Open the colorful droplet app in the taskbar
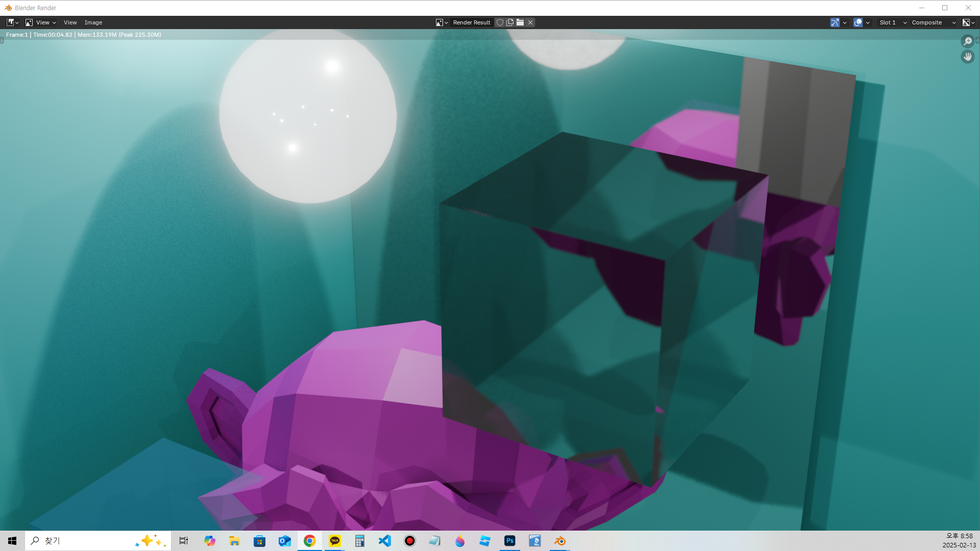Image resolution: width=980 pixels, height=551 pixels. point(459,541)
